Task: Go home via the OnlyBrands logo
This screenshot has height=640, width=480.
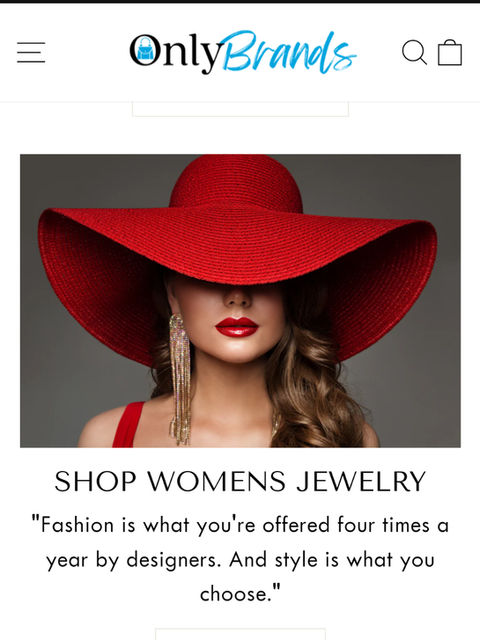Action: click(x=243, y=52)
